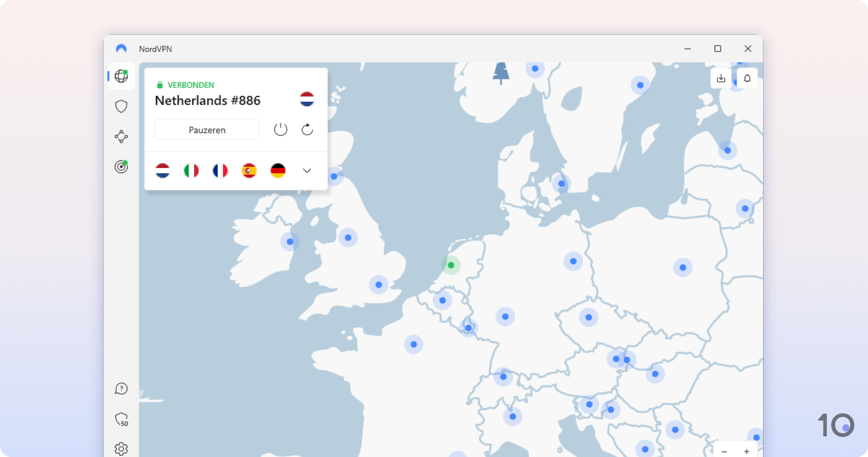
Task: Open the downloads icon at top right
Action: tap(721, 78)
